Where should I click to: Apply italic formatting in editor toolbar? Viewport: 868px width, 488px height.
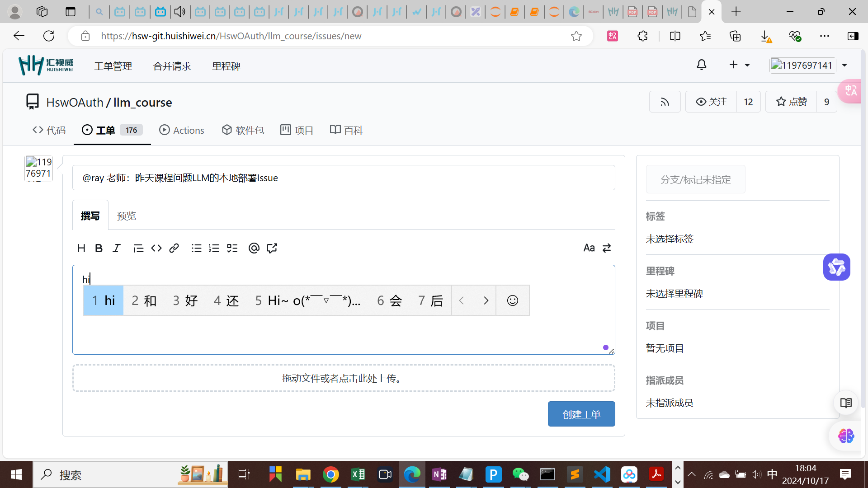point(117,248)
